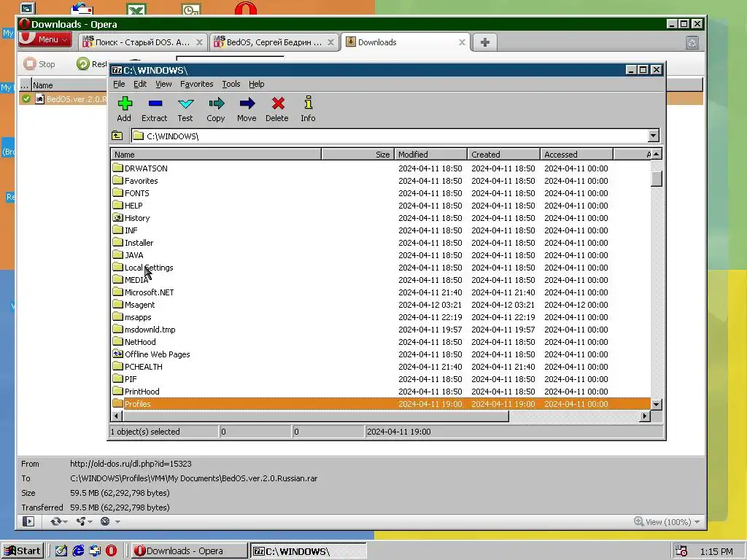Click the Offline Web Pages folder icon
Screen dimensions: 747x560
pos(117,354)
